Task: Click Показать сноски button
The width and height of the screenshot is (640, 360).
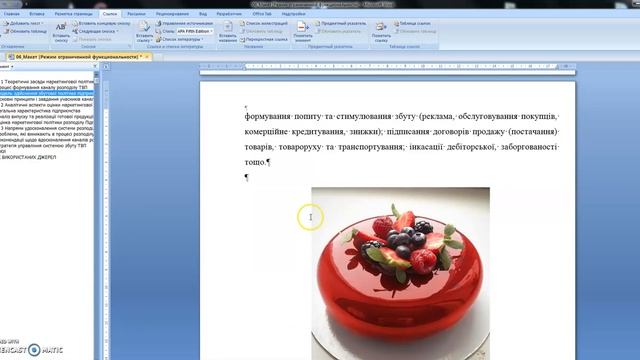Action: click(x=92, y=40)
